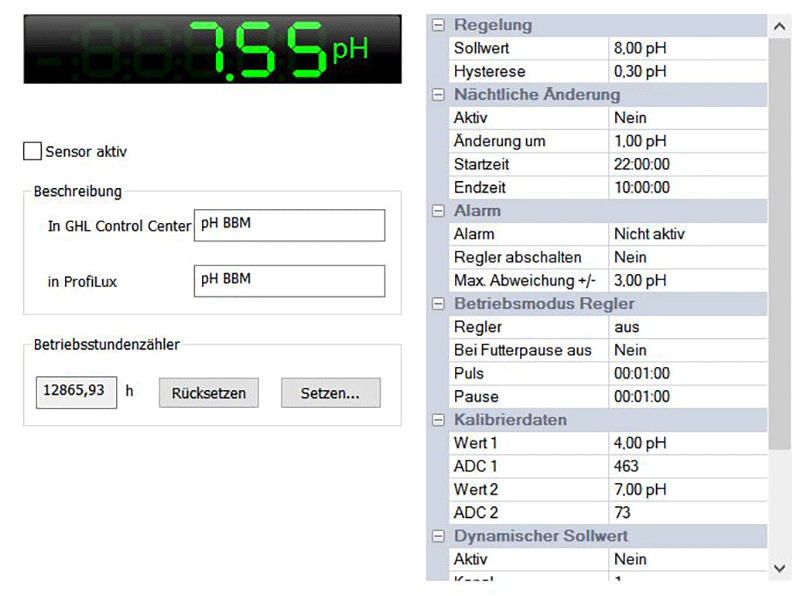800x596 pixels.
Task: Change the Startzeit value 22:00:00
Action: tap(688, 164)
